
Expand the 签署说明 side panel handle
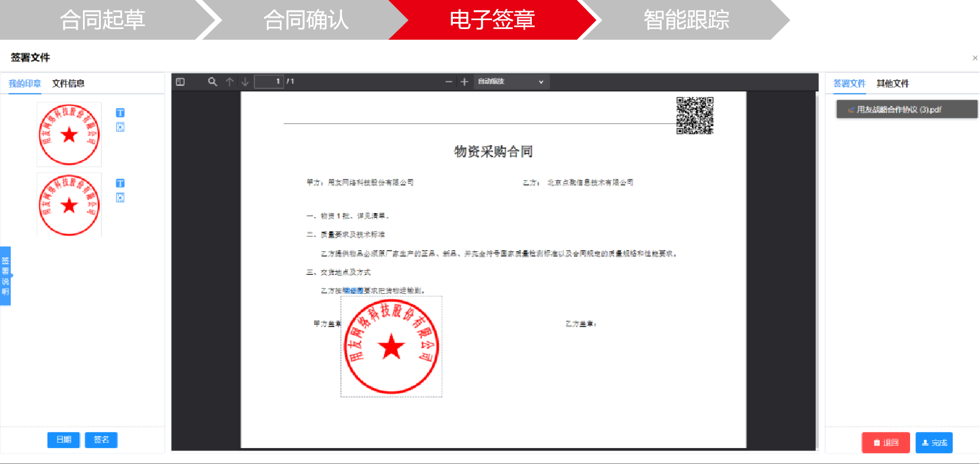(x=5, y=276)
